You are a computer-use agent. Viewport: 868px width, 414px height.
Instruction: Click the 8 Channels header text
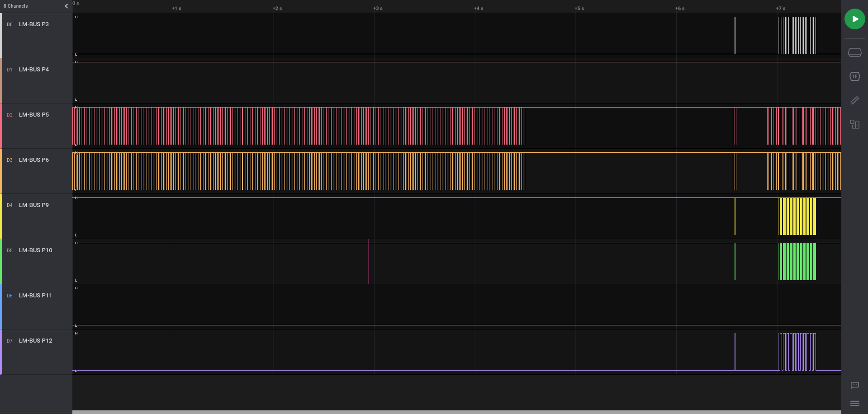pos(16,6)
